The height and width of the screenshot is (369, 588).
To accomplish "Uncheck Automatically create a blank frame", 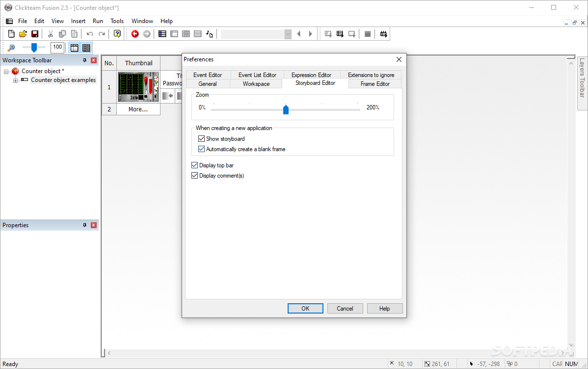I will 201,149.
